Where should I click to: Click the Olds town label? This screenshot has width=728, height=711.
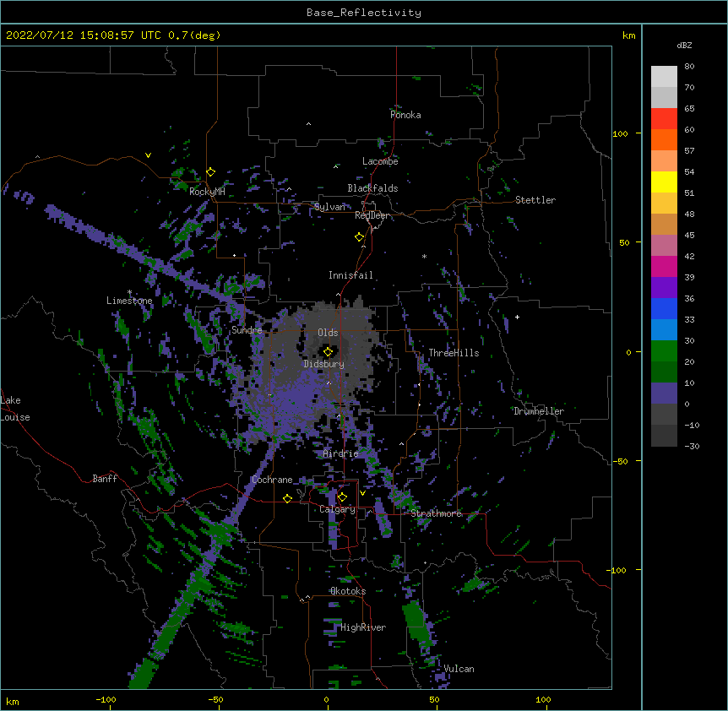pos(328,333)
